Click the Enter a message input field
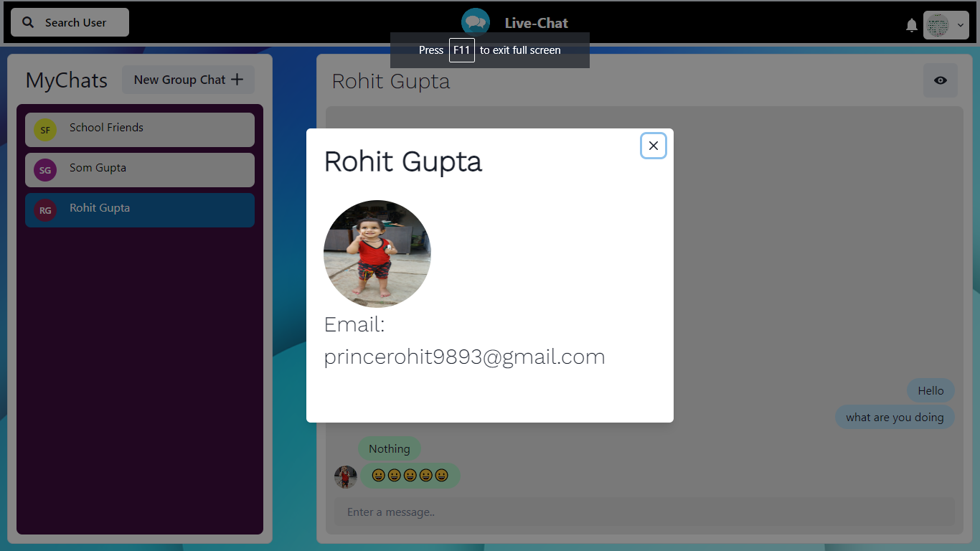 pyautogui.click(x=646, y=512)
